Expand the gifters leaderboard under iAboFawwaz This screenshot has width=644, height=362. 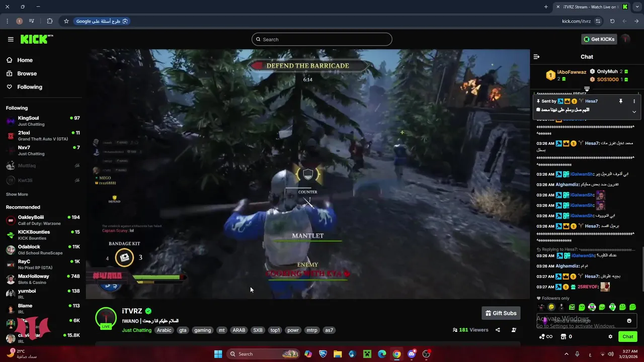[x=587, y=89]
